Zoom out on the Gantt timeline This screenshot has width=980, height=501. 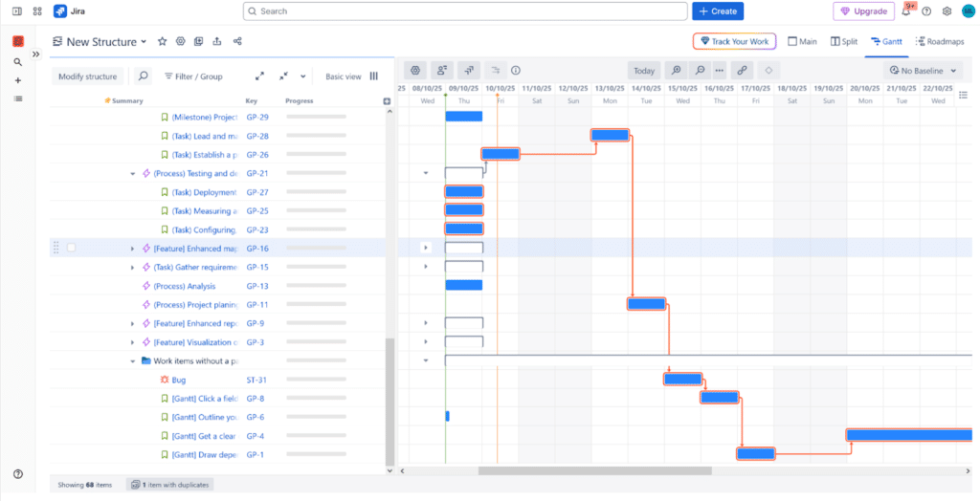pos(701,71)
